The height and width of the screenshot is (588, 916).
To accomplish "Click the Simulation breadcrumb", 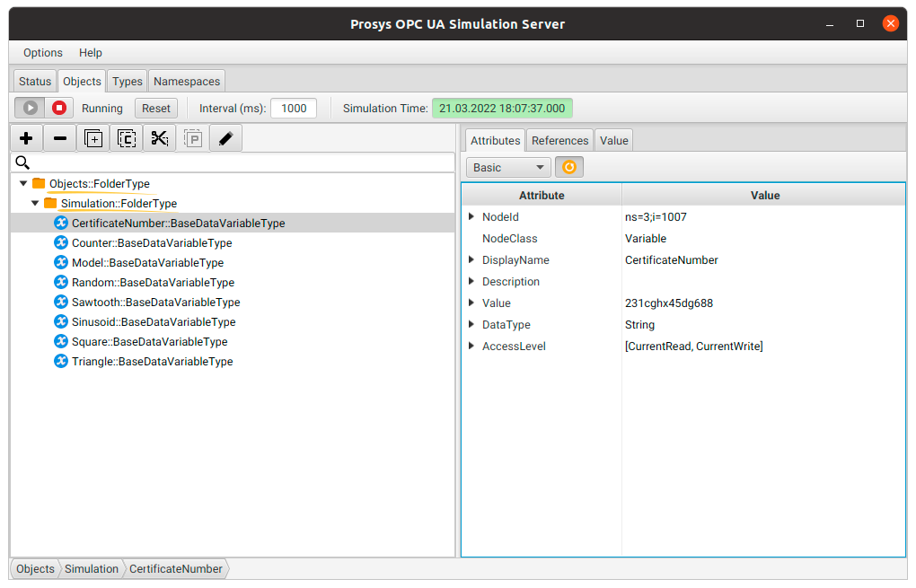I will click(92, 569).
